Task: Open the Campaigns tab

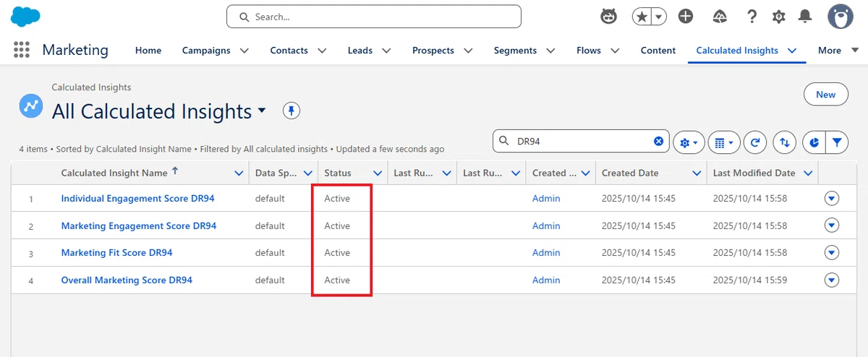Action: pos(206,51)
